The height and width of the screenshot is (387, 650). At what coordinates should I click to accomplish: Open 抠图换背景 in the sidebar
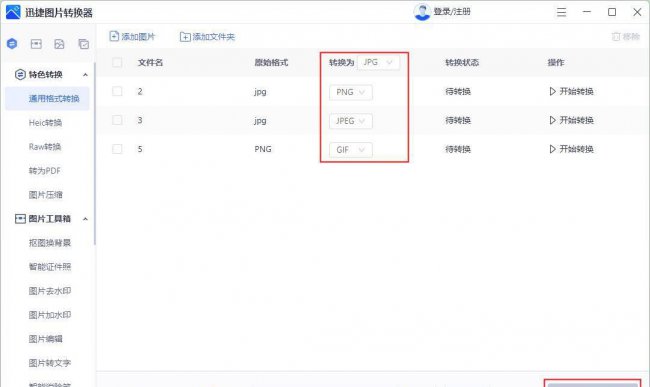tap(50, 243)
